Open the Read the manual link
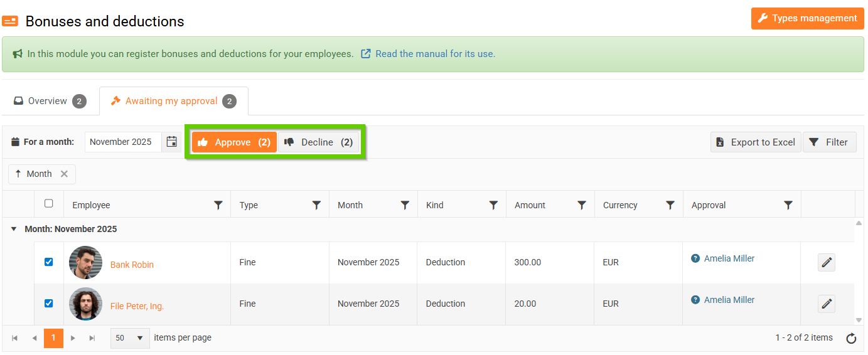This screenshot has width=868, height=355. coord(435,54)
